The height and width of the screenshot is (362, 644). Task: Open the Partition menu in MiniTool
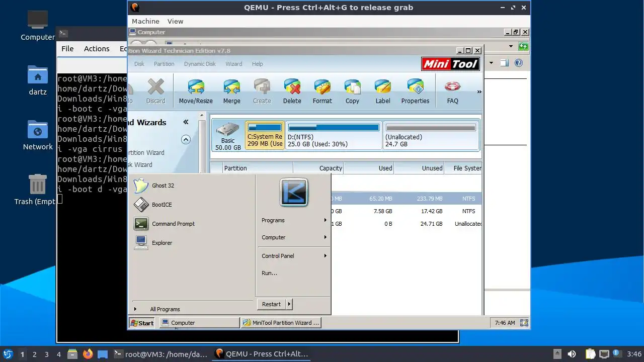click(164, 64)
